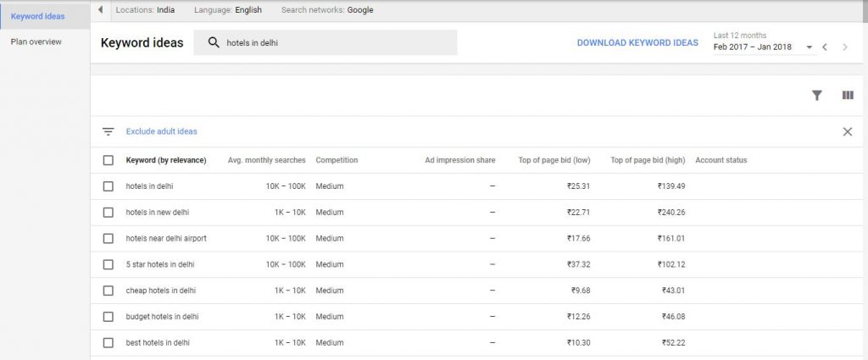Tick the 'cheap hotels in delhi' checkbox
This screenshot has width=868, height=360.
click(108, 291)
